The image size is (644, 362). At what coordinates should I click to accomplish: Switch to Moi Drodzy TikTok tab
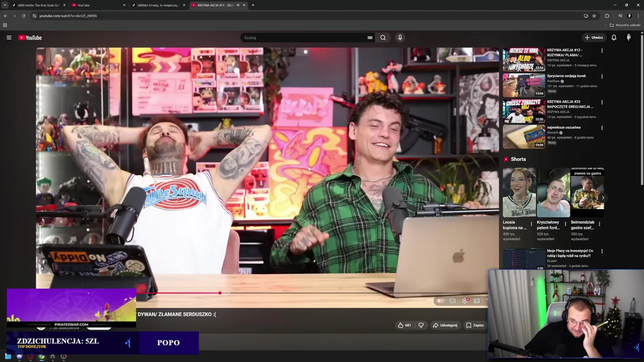(x=158, y=5)
